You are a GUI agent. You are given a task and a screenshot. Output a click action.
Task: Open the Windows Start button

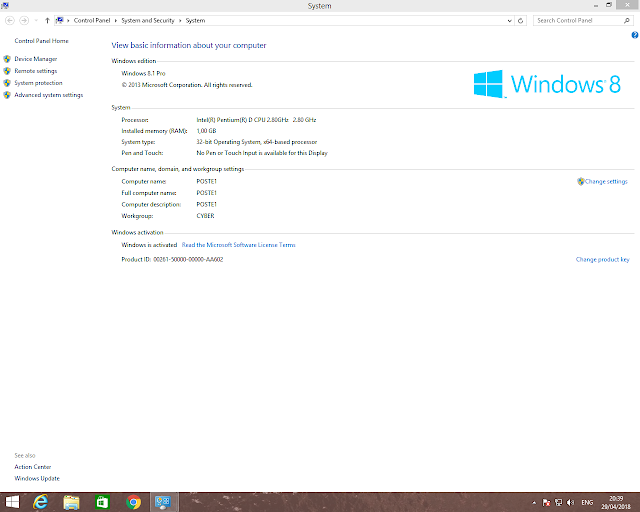click(x=12, y=502)
